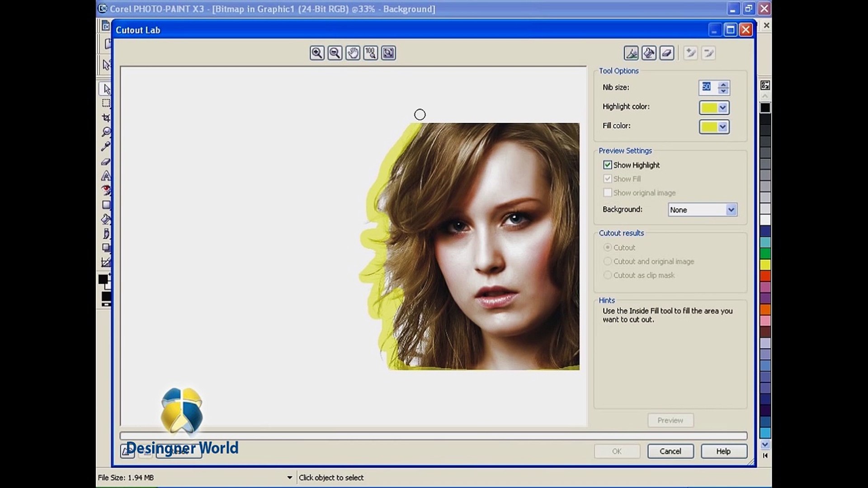The height and width of the screenshot is (488, 868).
Task: Expand the Fill color dropdown
Action: tap(722, 127)
